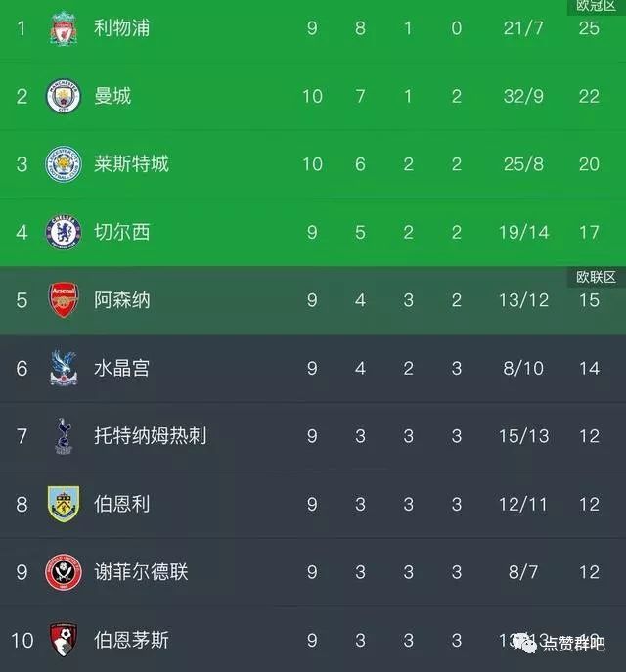The width and height of the screenshot is (626, 672).
Task: Open team page for 利物浦
Action: pos(122,28)
